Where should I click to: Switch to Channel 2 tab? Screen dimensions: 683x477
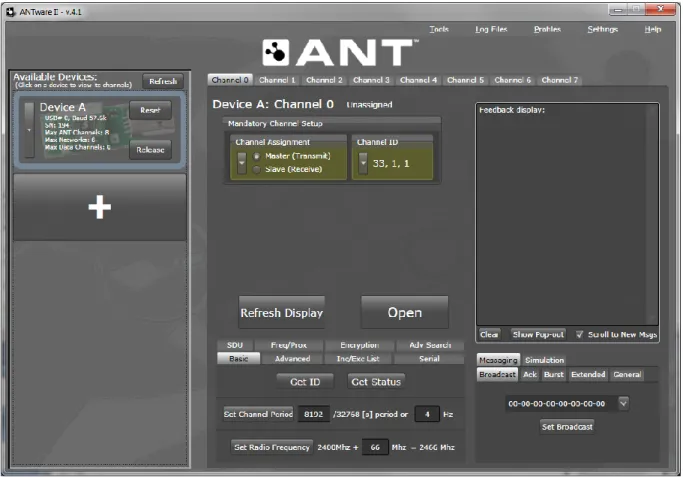[324, 80]
